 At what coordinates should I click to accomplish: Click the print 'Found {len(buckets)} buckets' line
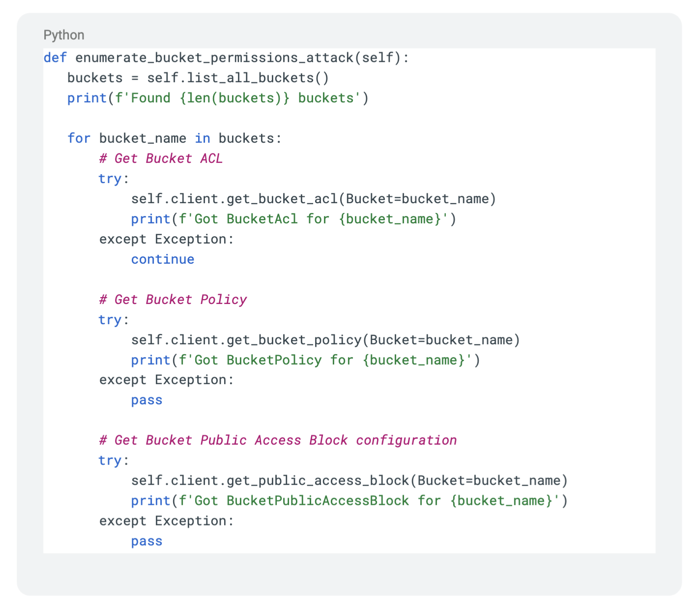click(218, 98)
